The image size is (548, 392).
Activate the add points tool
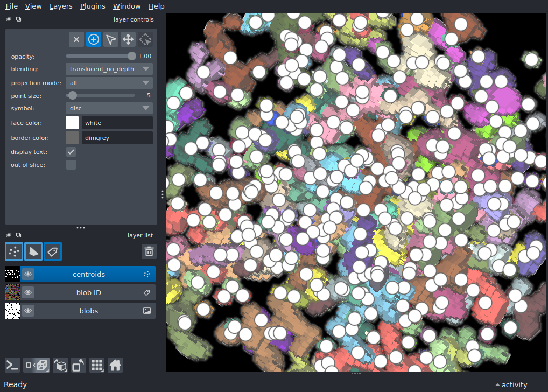point(94,39)
